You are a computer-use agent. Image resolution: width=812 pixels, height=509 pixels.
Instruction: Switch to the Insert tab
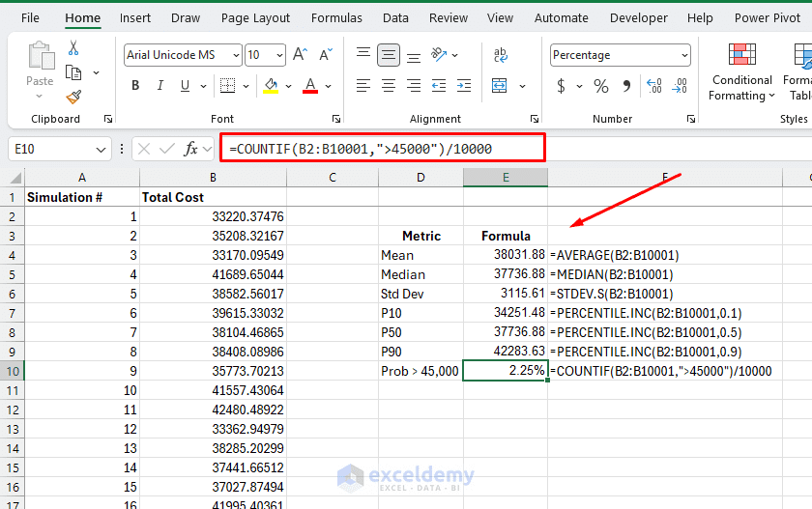[135, 18]
